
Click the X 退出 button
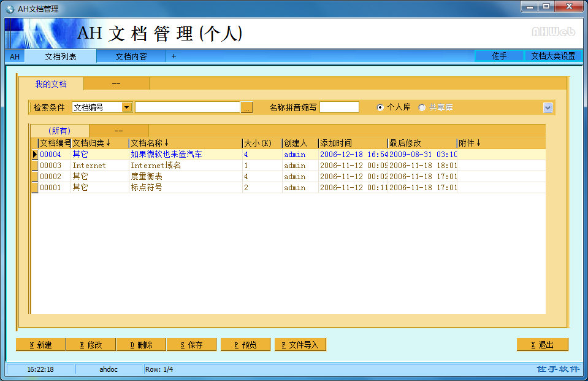542,345
